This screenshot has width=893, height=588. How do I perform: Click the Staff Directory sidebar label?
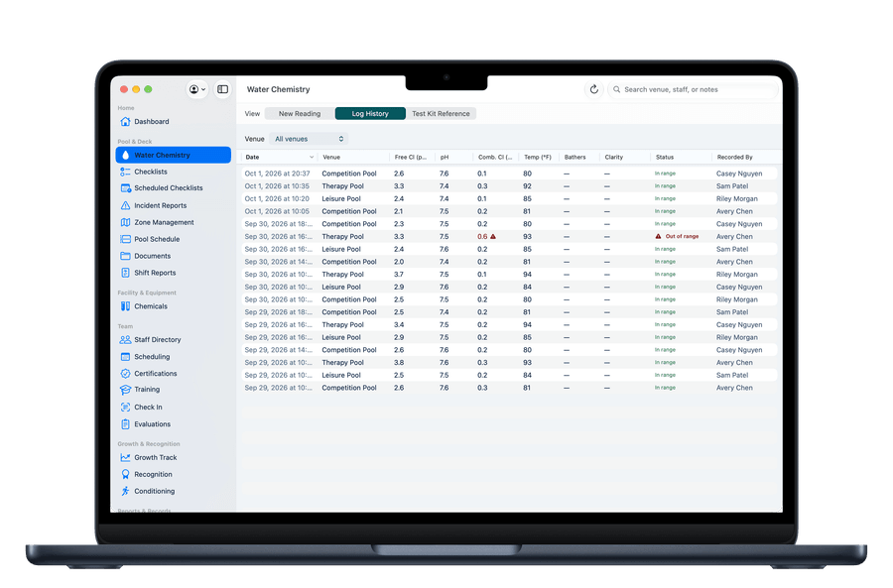point(158,339)
